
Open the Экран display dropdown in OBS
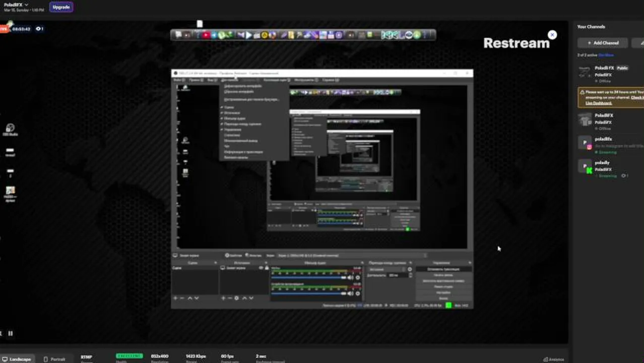pos(353,256)
